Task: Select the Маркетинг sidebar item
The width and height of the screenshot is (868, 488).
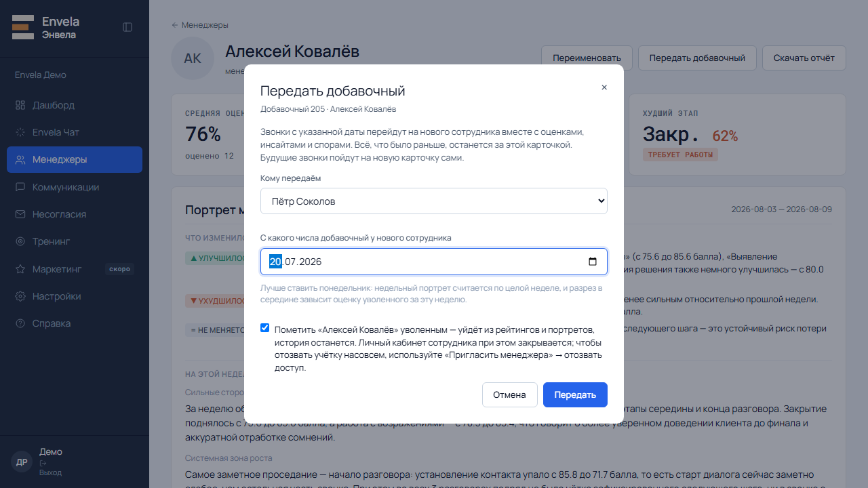Action: click(x=75, y=269)
